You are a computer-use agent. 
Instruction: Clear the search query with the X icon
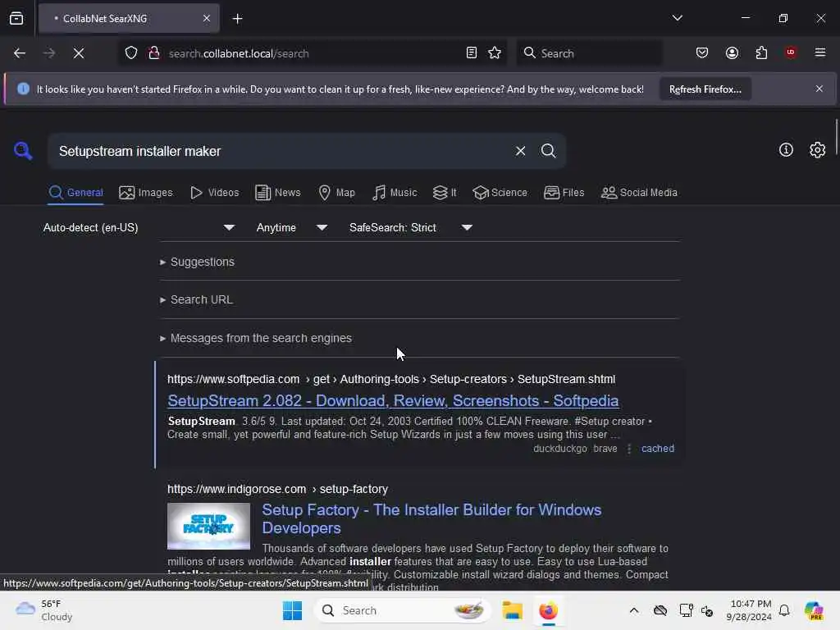[x=520, y=151]
